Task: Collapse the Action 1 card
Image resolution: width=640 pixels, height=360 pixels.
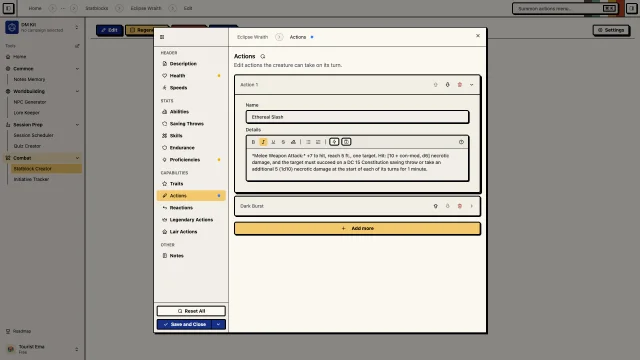Action: point(471,85)
